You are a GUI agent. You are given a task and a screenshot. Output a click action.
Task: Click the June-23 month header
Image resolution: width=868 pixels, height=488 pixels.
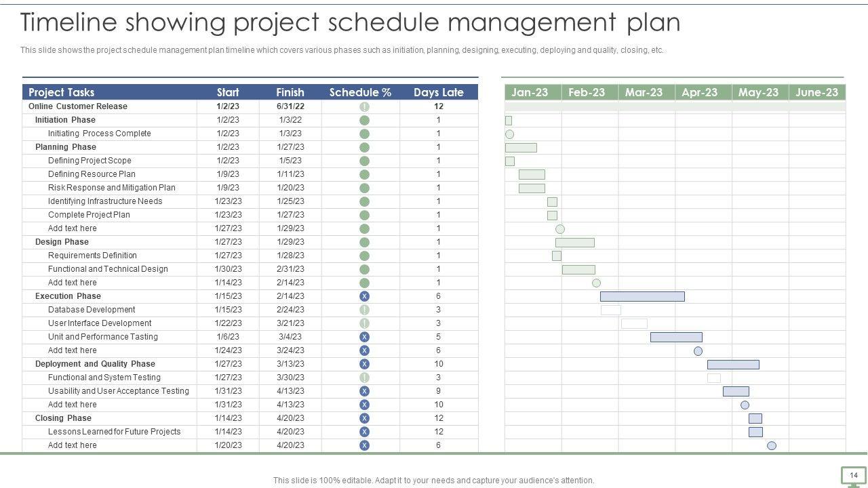click(x=816, y=92)
